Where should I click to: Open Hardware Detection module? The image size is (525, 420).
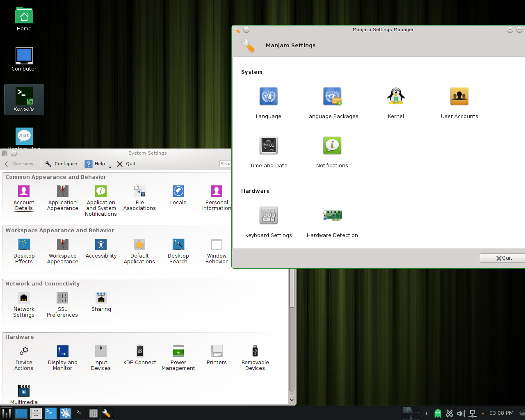[x=332, y=222]
